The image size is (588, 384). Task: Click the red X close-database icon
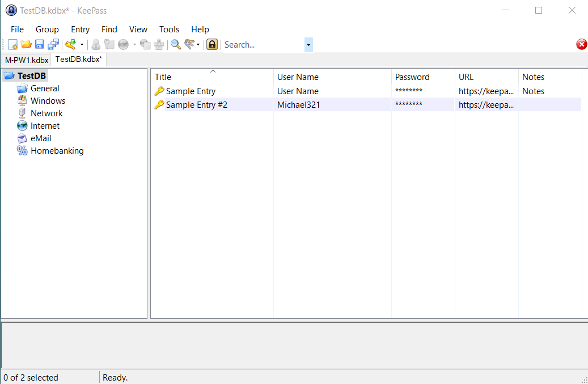(x=582, y=44)
